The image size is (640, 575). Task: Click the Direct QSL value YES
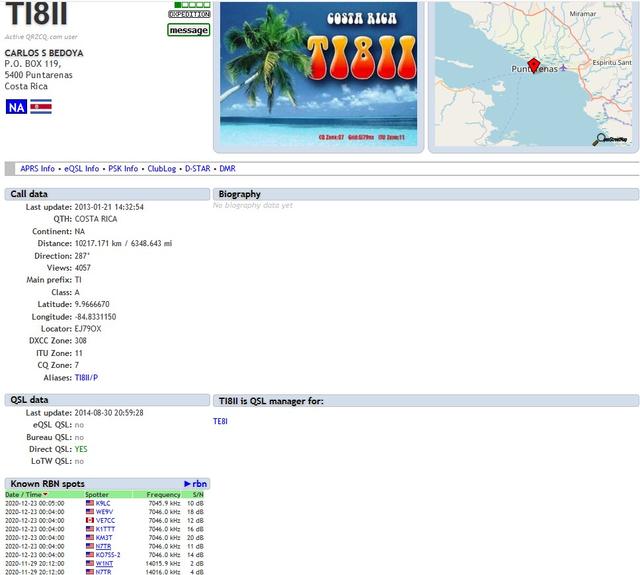[x=81, y=449]
